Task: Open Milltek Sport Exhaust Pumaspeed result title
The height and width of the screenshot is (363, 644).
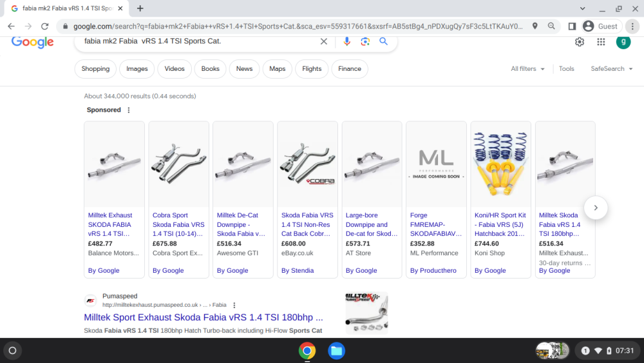Action: click(204, 317)
